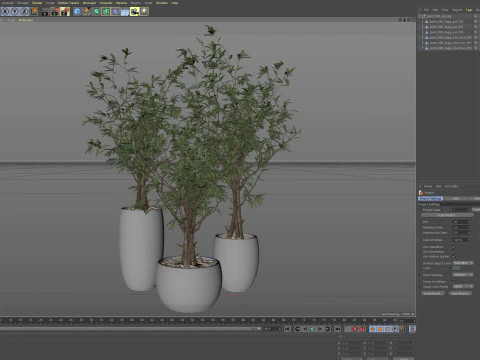Click the green generator sphere icon
This screenshot has width=480, height=360.
[x=96, y=12]
